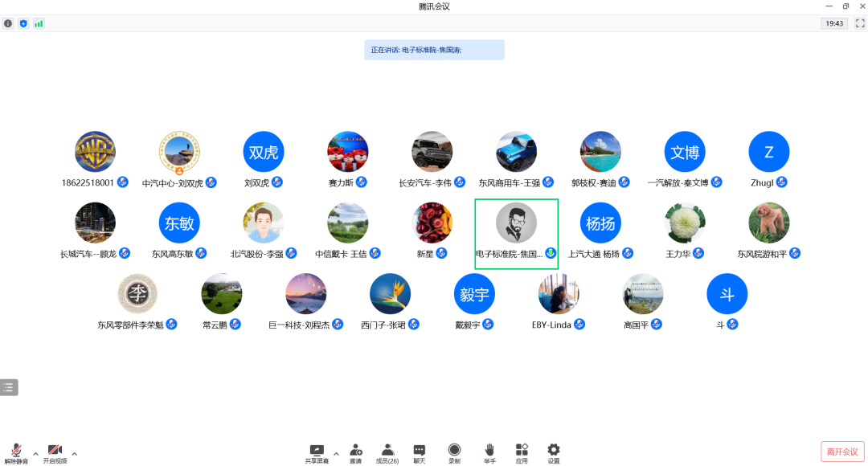
Task: Expand audio options arrow beside microphone
Action: (x=35, y=454)
